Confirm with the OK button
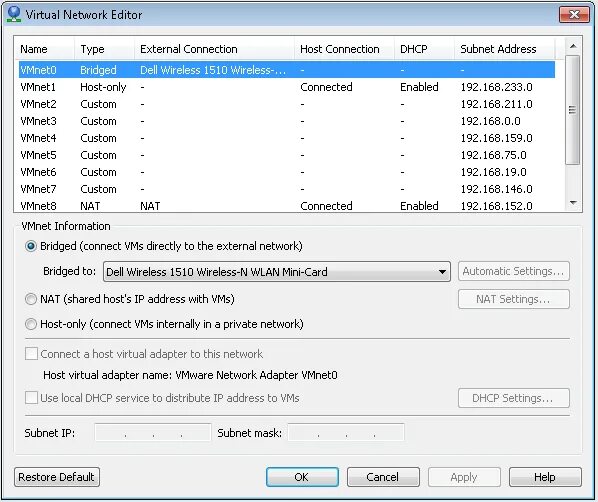Viewport: 598px width, 502px height. pyautogui.click(x=302, y=477)
